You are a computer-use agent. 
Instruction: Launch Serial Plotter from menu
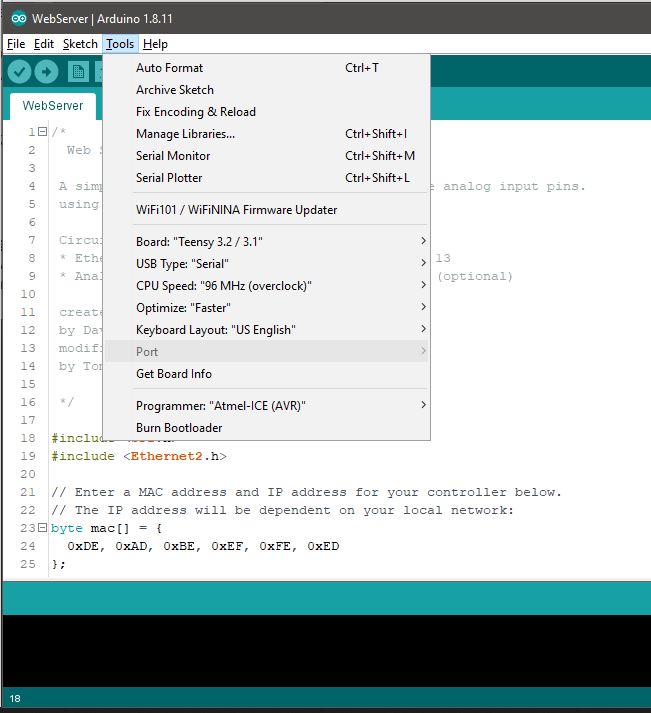[267, 178]
